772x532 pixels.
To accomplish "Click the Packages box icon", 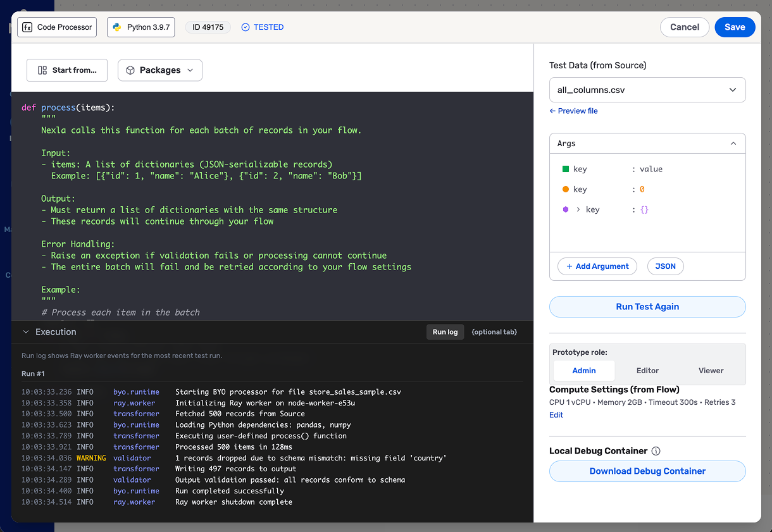I will coord(130,70).
